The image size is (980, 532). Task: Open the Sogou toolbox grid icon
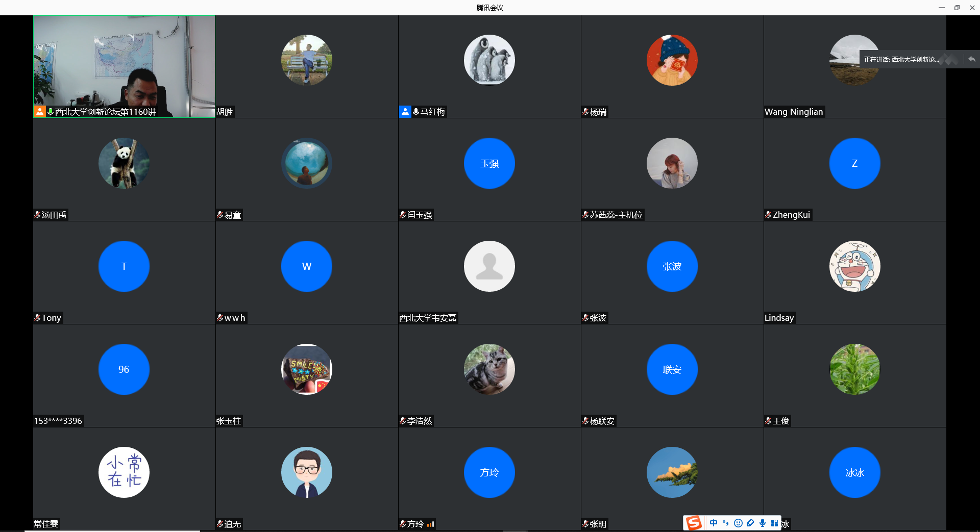774,523
